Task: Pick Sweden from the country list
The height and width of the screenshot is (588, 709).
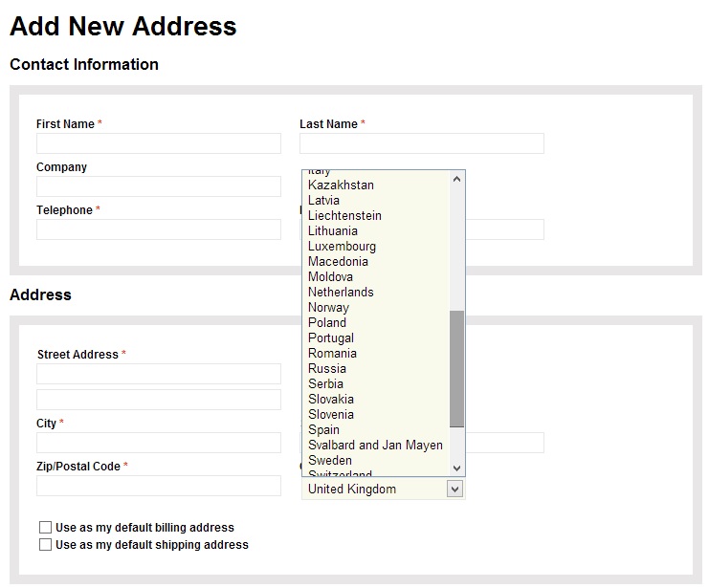Action: click(x=330, y=461)
